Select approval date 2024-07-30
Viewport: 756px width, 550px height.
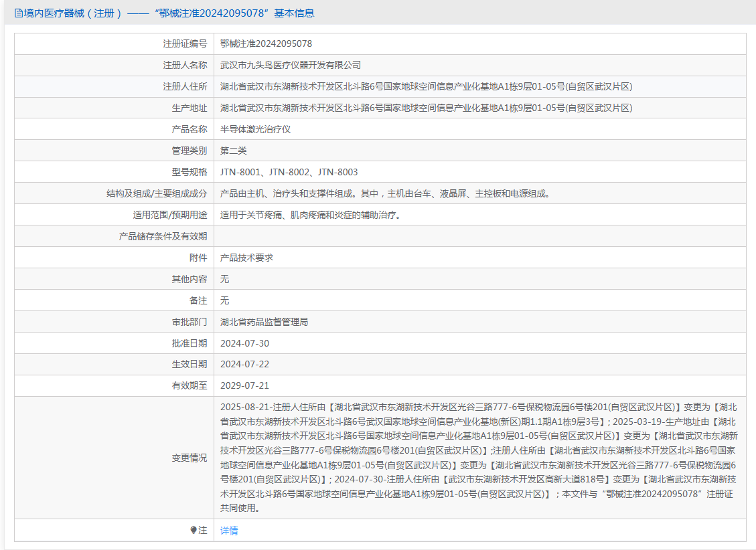[x=245, y=343]
